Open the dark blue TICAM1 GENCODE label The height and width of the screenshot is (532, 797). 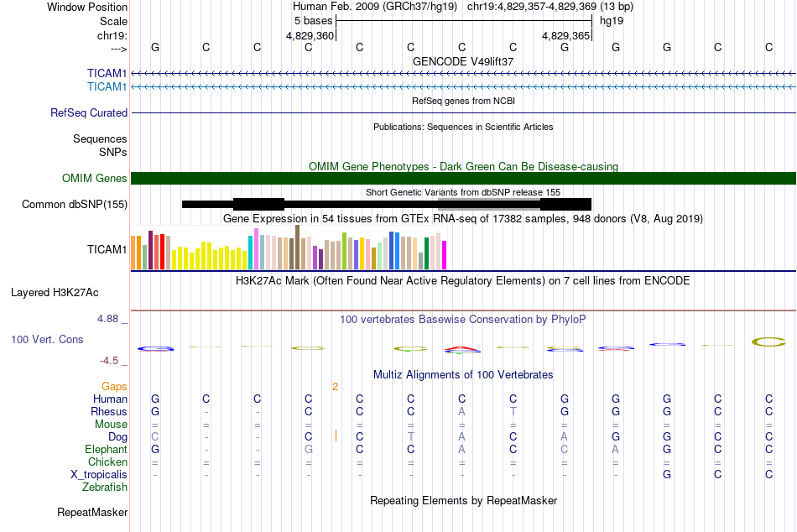(x=107, y=73)
